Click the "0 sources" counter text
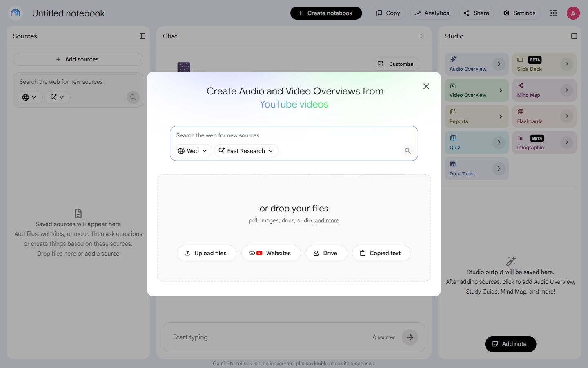This screenshot has height=368, width=588. pyautogui.click(x=384, y=337)
